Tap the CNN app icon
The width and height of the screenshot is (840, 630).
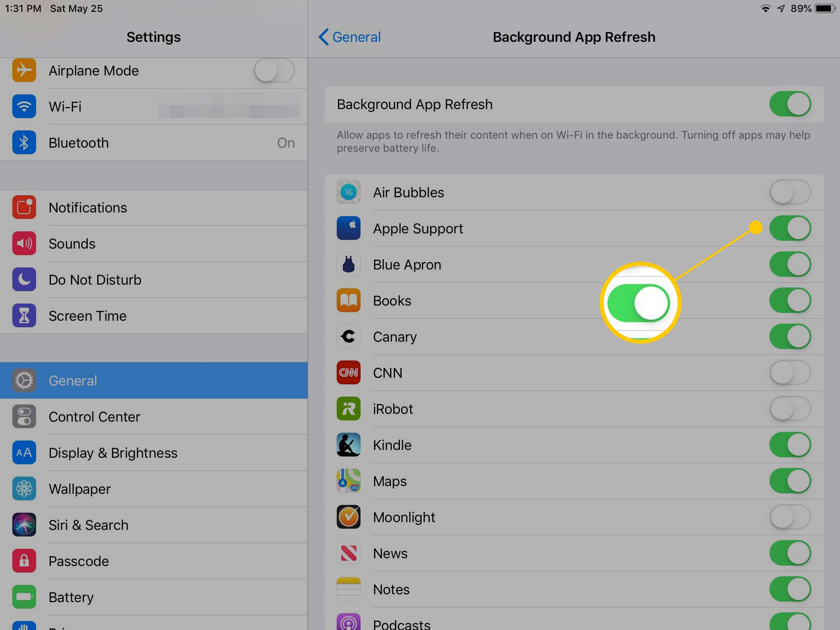tap(349, 372)
